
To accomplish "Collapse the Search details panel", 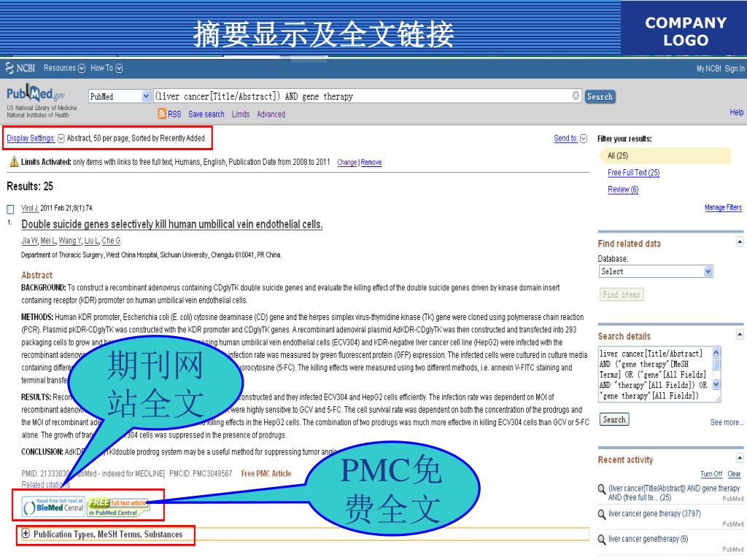I will [x=740, y=334].
